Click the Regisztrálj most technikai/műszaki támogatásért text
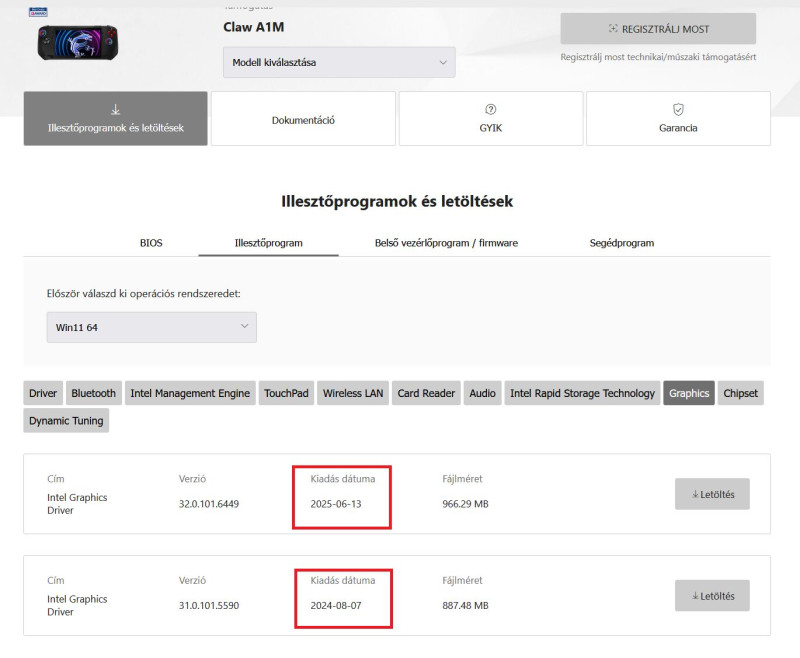Image resolution: width=800 pixels, height=658 pixels. (658, 57)
